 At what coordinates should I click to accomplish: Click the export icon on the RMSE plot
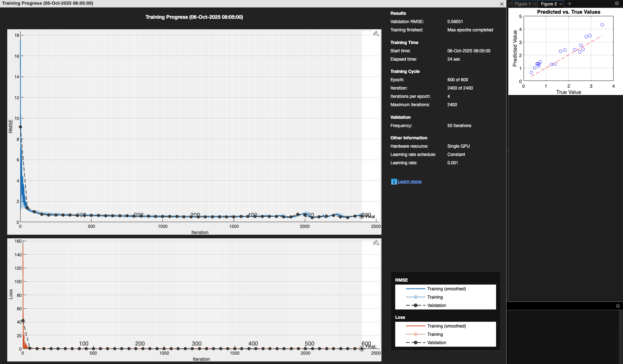tap(376, 33)
